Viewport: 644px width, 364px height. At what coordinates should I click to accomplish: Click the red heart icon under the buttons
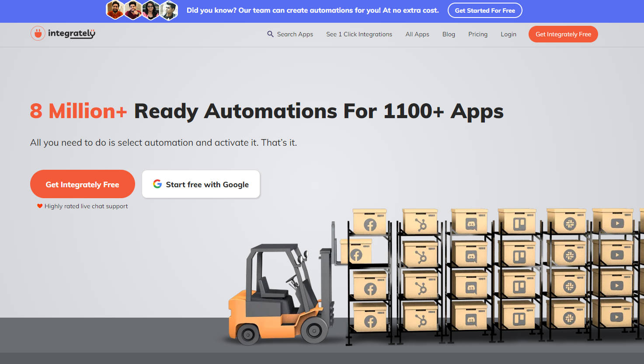point(40,206)
